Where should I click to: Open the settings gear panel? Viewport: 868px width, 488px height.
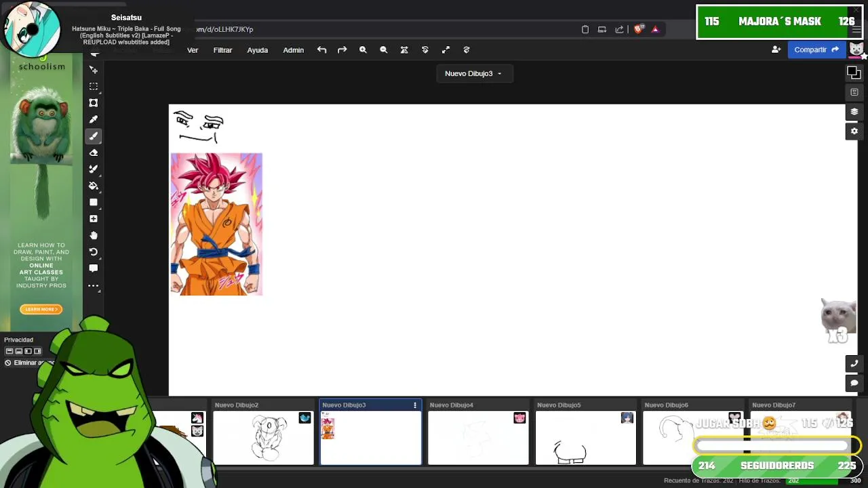tap(854, 131)
